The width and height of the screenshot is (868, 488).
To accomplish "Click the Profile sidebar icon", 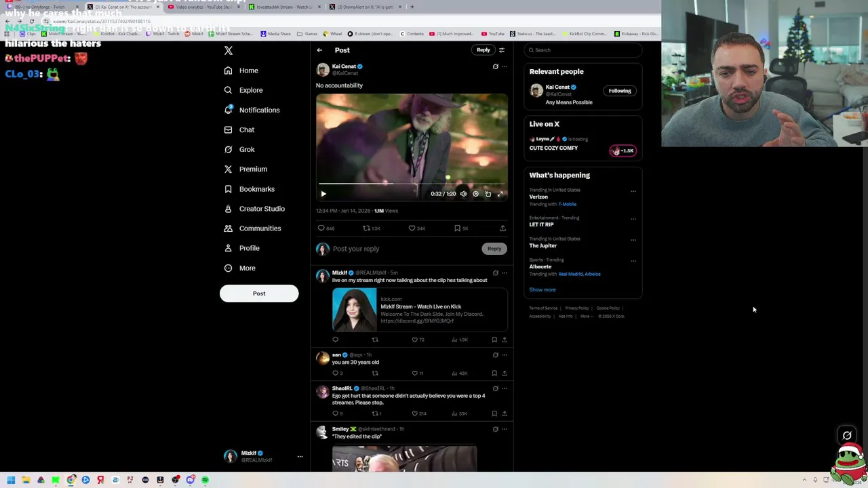I will point(228,248).
